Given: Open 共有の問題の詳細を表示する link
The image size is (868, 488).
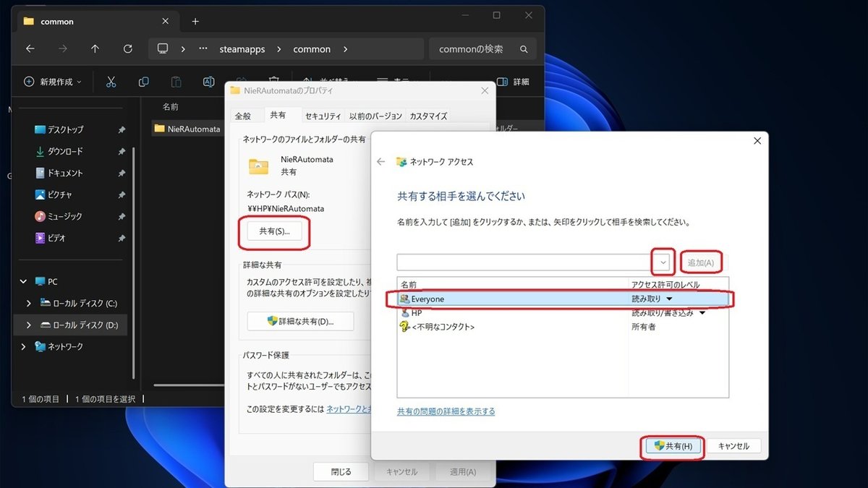Looking at the screenshot, I should 446,411.
